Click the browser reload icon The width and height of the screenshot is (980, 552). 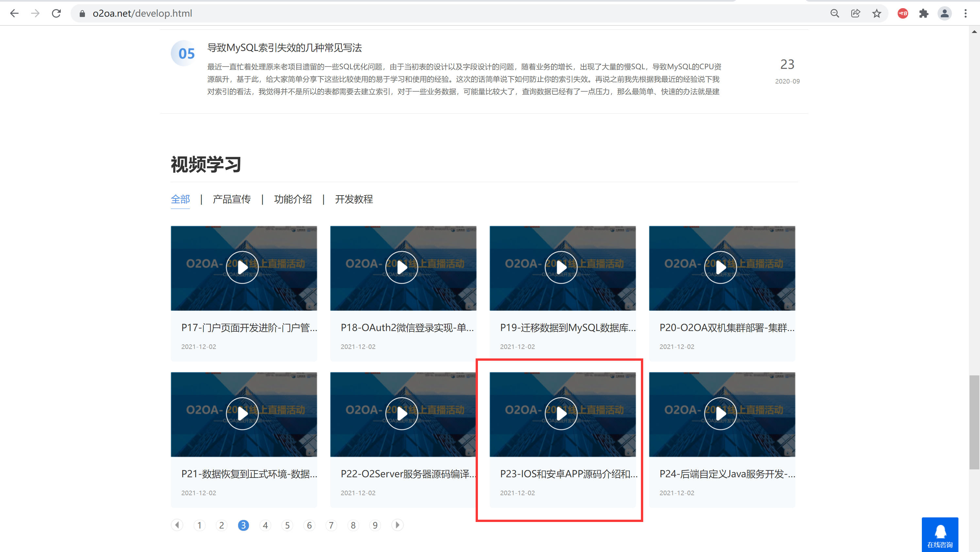[x=56, y=13]
